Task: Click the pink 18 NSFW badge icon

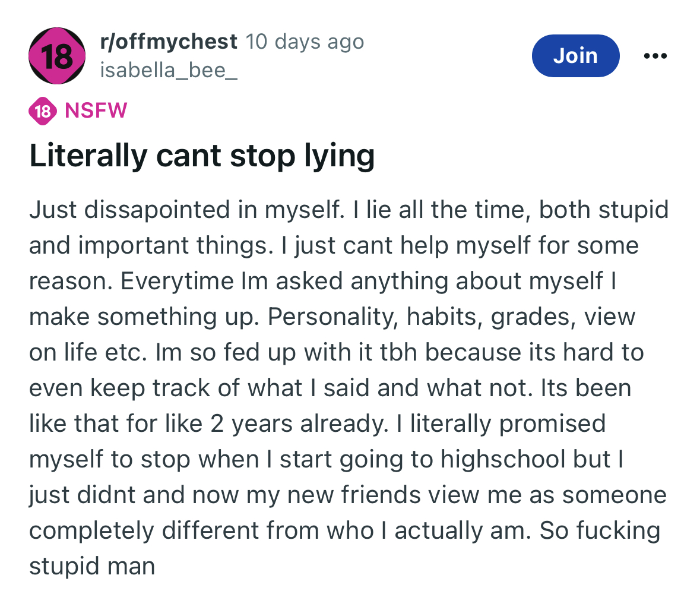Action: (43, 110)
